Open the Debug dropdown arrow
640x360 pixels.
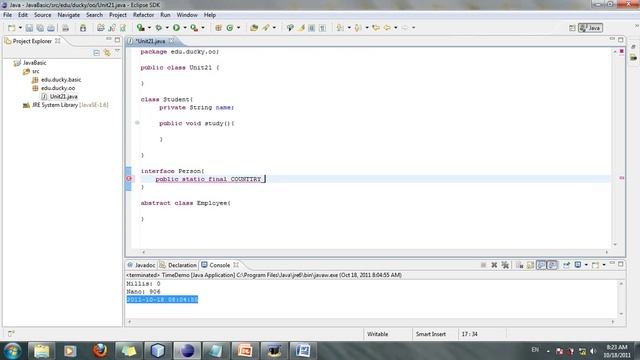click(x=167, y=28)
